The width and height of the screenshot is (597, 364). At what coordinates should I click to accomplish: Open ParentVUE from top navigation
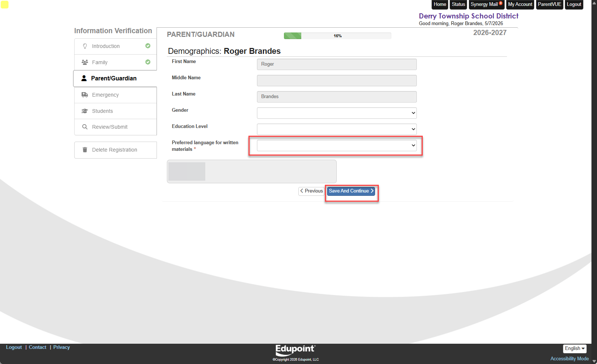click(x=549, y=4)
